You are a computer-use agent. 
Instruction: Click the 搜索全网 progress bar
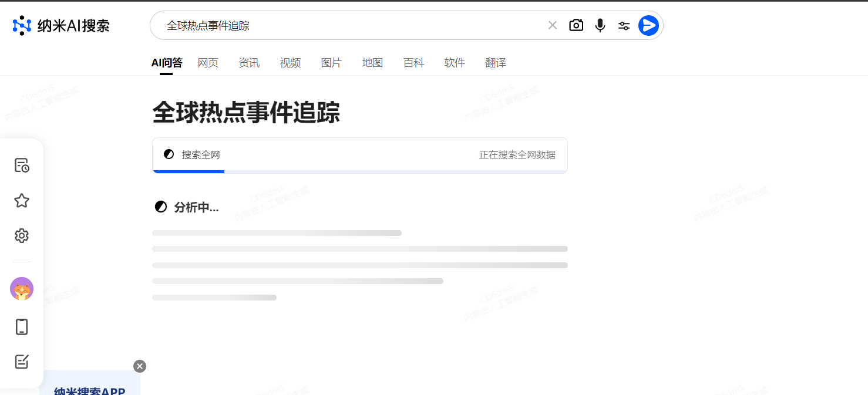click(x=359, y=172)
